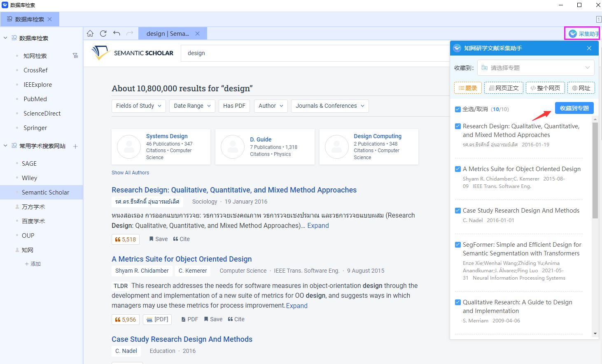Click the Design Computing author avatar

(x=337, y=147)
